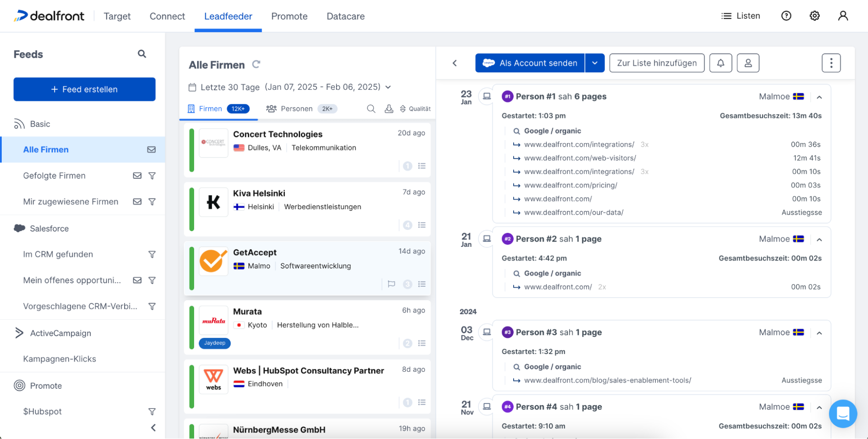Click the Jaydeep tag on Murata
Viewport: 868px width, 439px height.
coord(215,343)
